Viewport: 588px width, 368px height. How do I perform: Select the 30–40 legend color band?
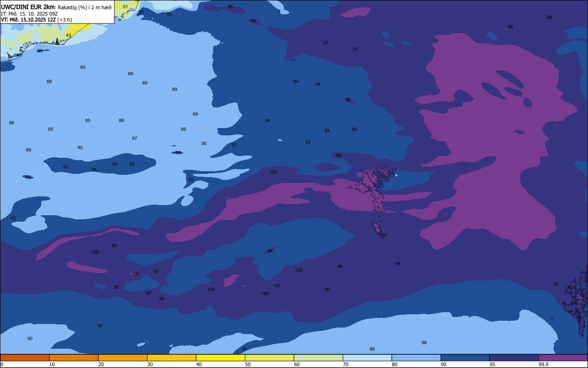[171, 357]
